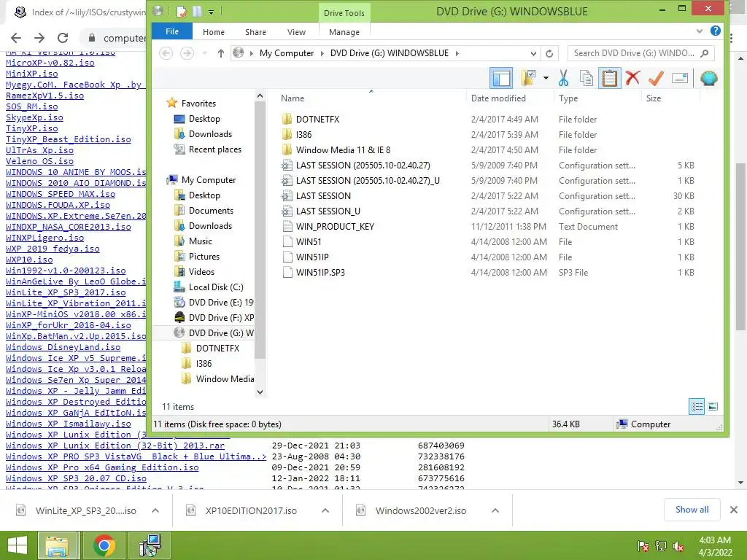
Task: Click the orange checkmark Properties icon
Action: 657,78
